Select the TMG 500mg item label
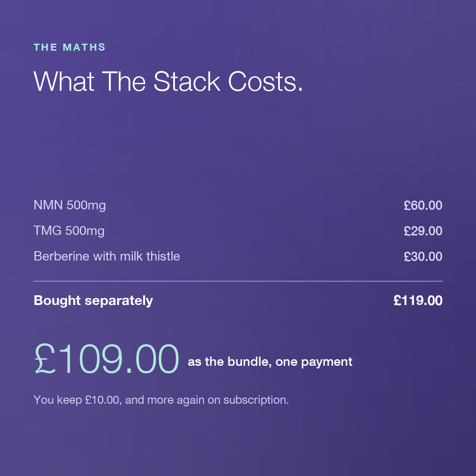 tap(69, 231)
